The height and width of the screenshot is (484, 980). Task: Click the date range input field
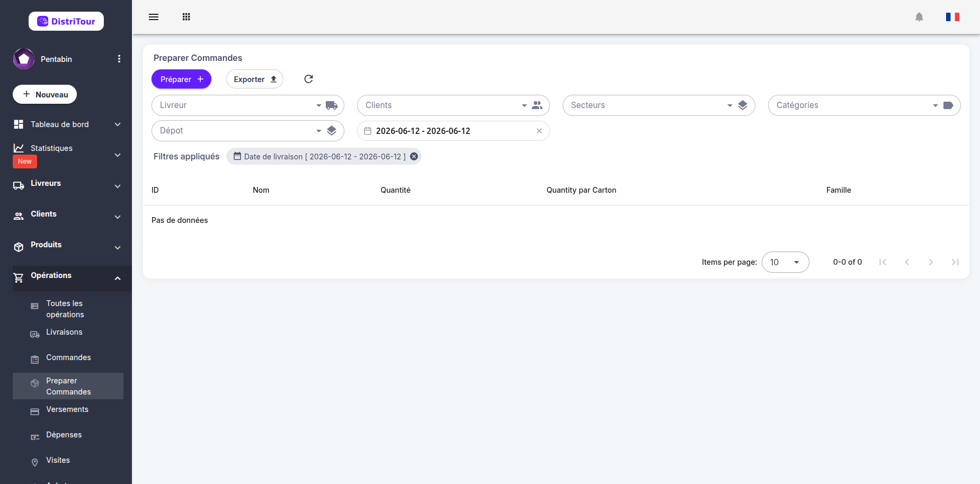pyautogui.click(x=453, y=131)
